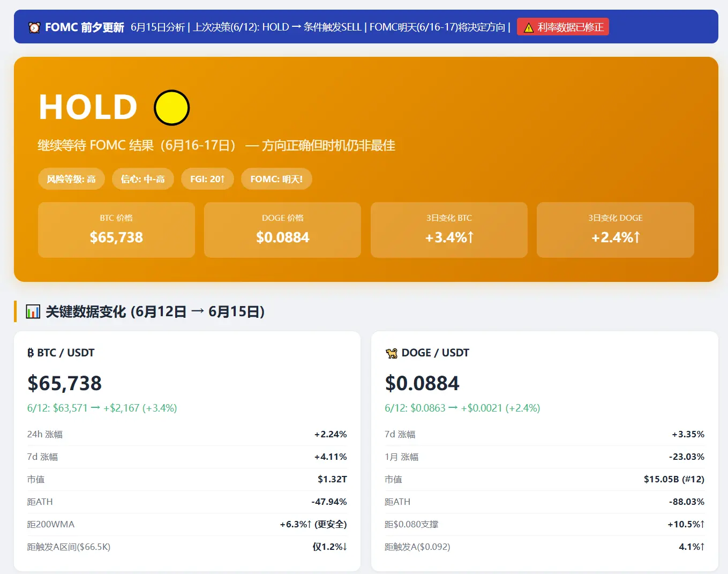
Task: Click the DOGE / USDT card title
Action: click(x=436, y=353)
